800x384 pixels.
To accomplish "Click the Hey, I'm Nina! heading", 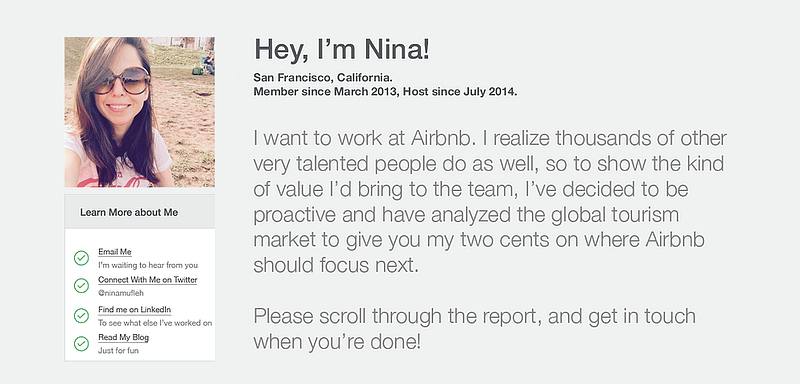I will [x=342, y=50].
